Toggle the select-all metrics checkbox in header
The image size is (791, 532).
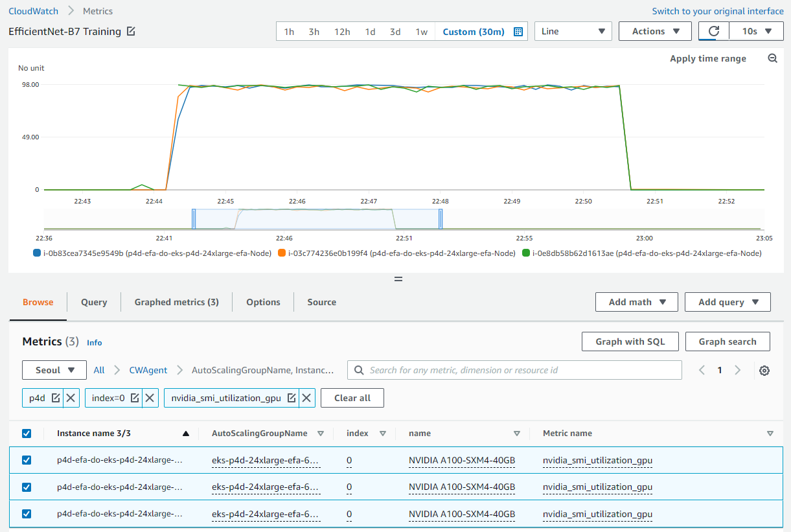[x=27, y=434]
